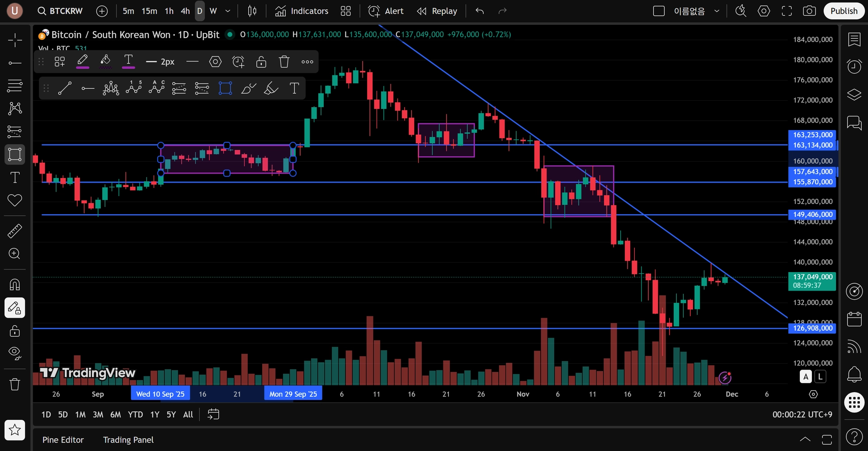Toggle stay in drawing mode

coord(15,308)
